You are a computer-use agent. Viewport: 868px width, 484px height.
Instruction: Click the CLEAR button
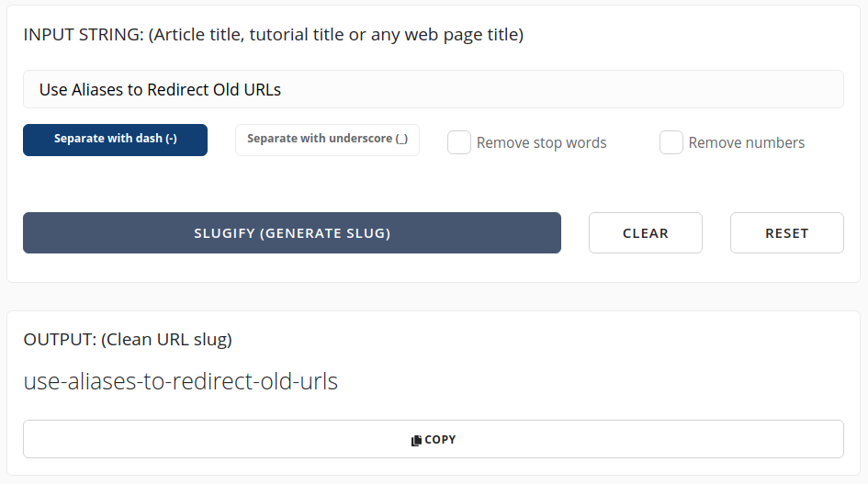tap(646, 232)
